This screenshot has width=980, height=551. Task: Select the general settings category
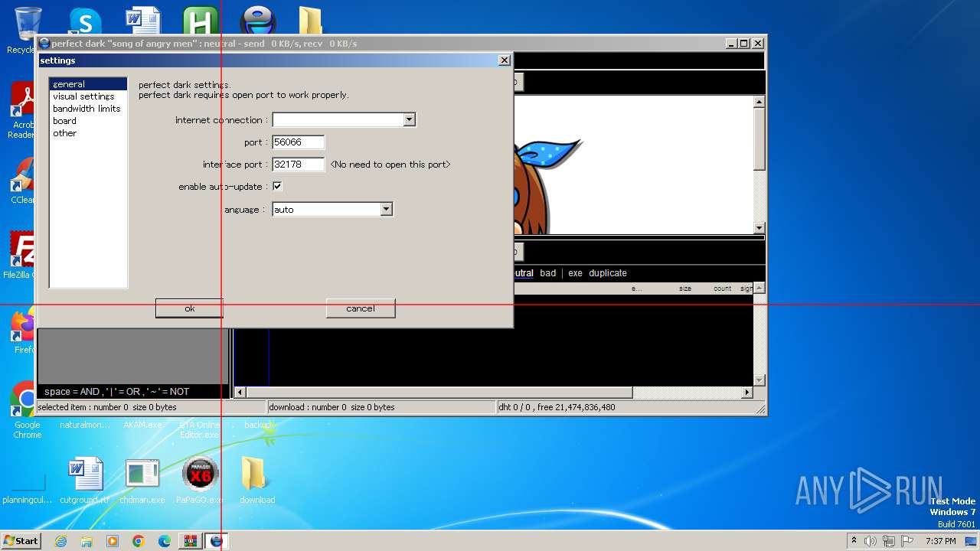[x=88, y=84]
